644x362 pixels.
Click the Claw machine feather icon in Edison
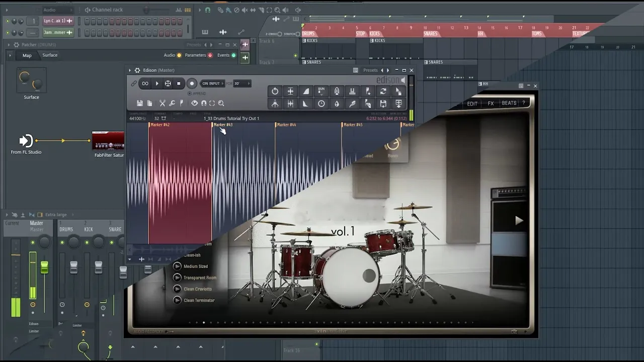point(352,104)
